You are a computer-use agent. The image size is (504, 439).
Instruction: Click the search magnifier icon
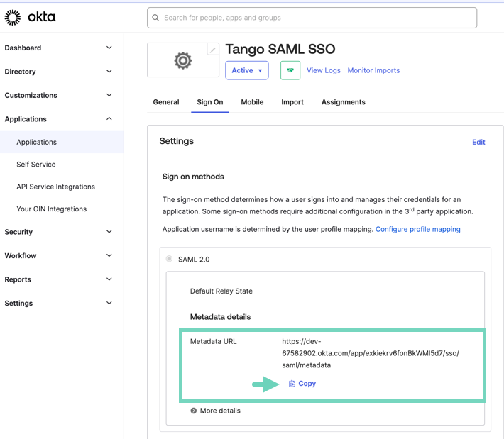click(x=156, y=18)
